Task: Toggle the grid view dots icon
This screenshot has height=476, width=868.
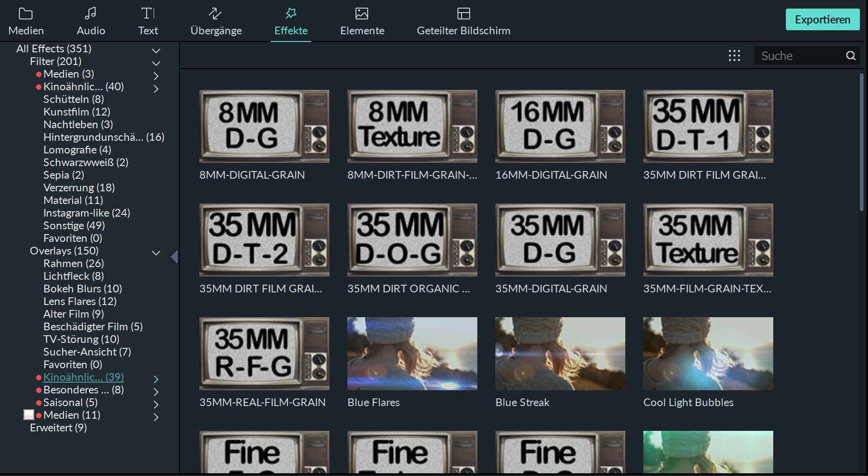Action: pos(734,55)
